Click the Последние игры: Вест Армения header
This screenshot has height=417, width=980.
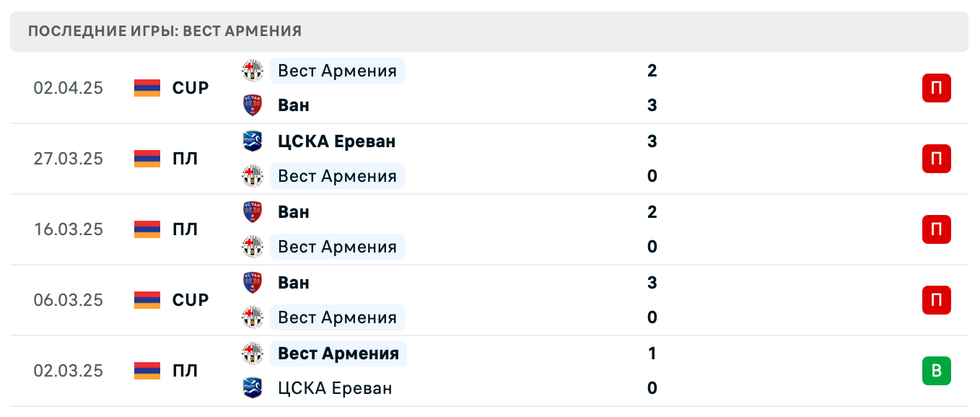point(165,31)
